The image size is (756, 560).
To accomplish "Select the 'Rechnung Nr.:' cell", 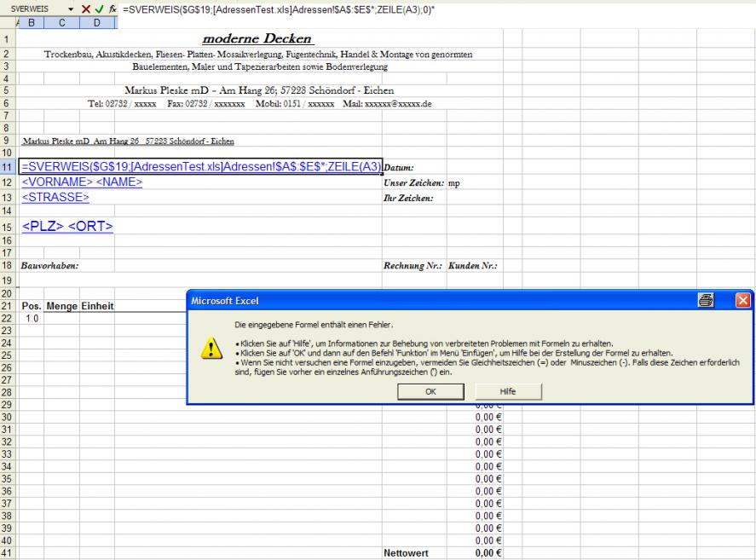I will pos(413,266).
